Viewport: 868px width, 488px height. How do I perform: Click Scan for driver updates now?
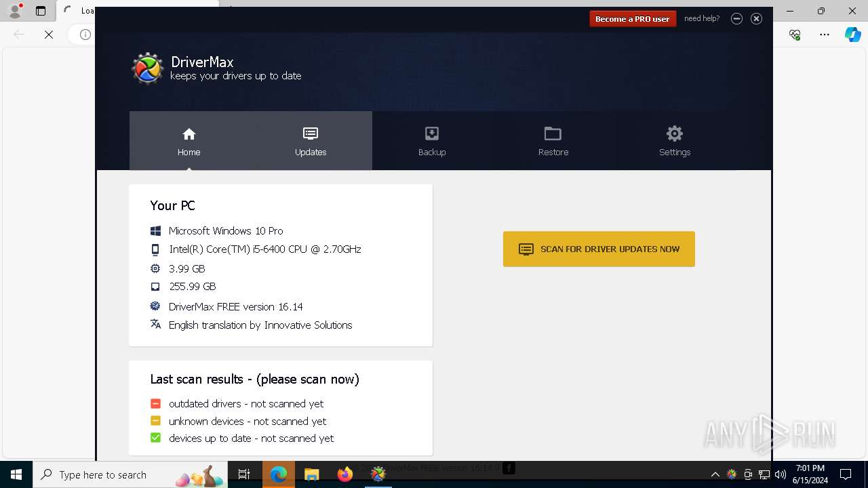click(x=599, y=249)
